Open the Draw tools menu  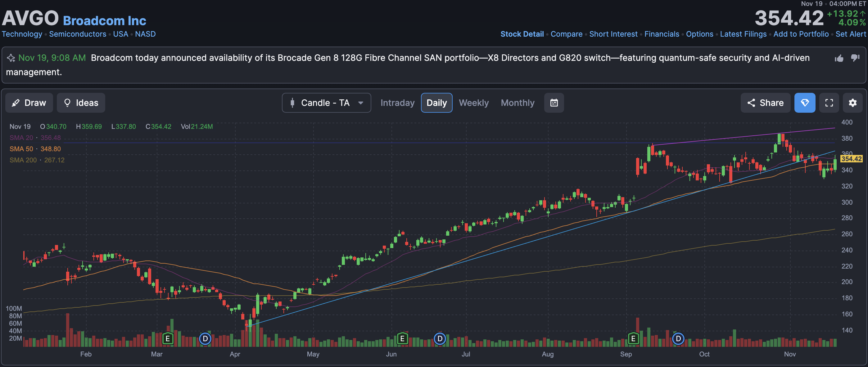point(29,103)
